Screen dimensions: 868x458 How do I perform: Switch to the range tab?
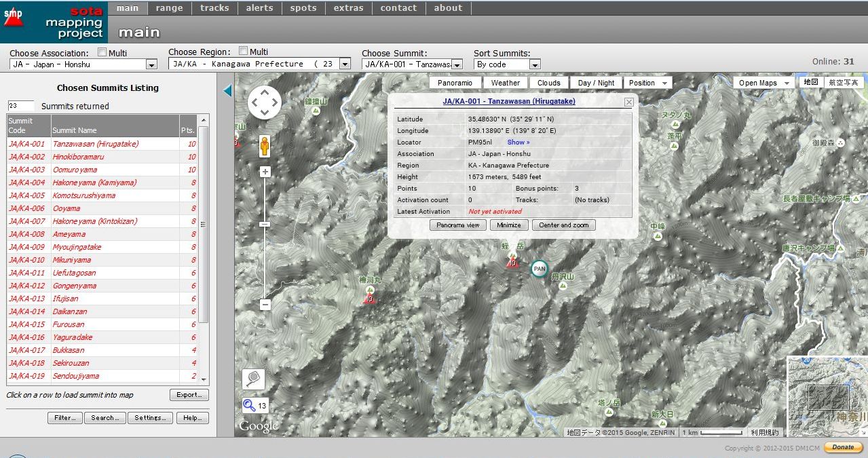pos(169,8)
